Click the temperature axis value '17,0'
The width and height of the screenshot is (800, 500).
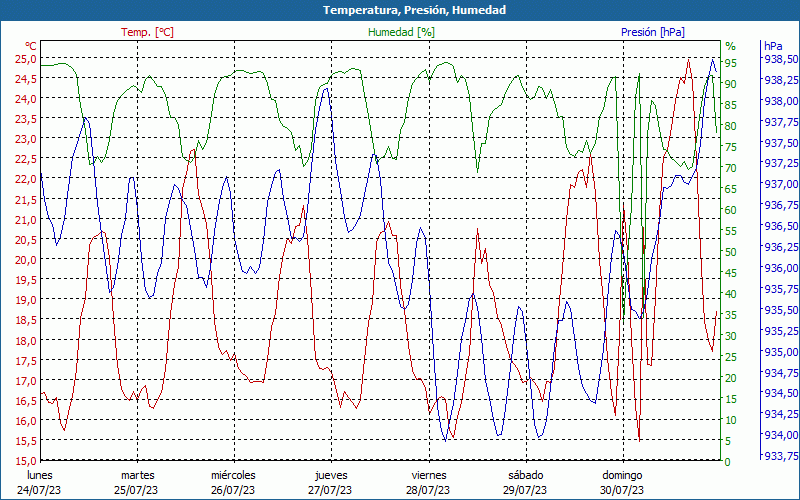click(26, 381)
